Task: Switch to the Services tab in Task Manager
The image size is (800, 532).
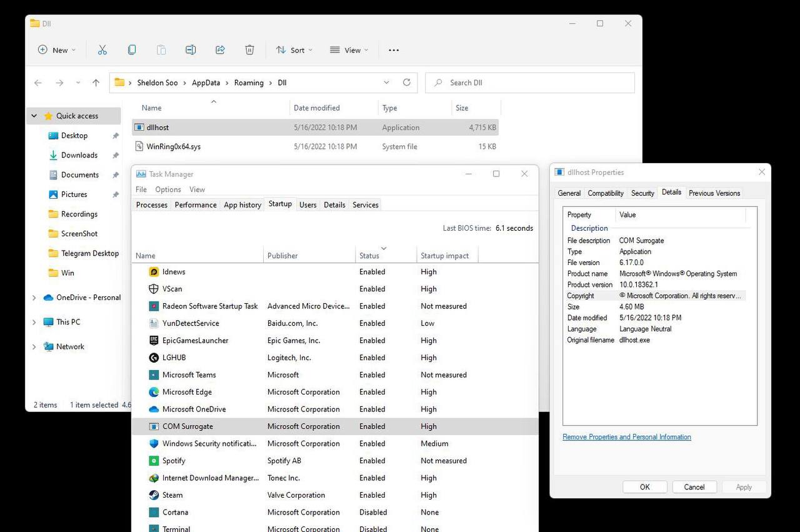Action: click(x=366, y=204)
